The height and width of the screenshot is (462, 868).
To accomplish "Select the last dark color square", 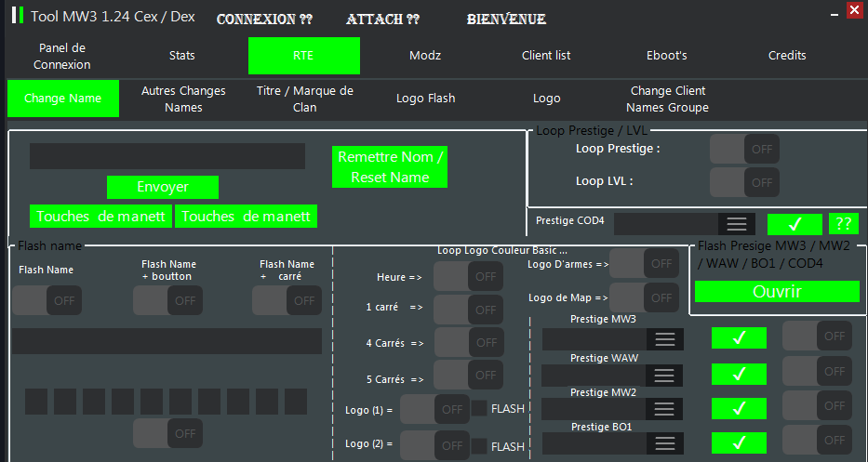I will point(296,402).
